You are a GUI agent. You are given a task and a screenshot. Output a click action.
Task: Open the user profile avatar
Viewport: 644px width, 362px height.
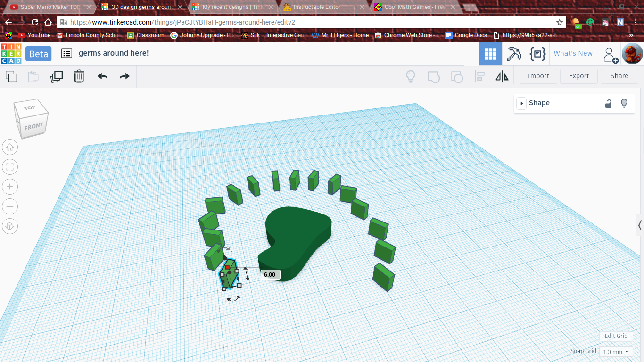(x=632, y=54)
